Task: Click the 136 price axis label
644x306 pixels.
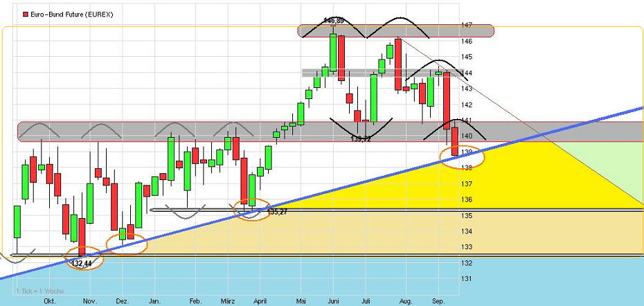Action: point(467,199)
